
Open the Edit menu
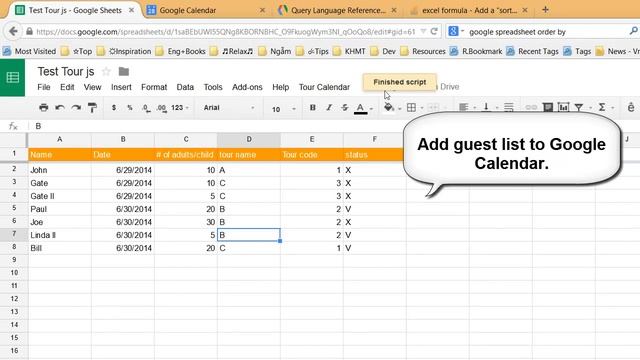[67, 87]
